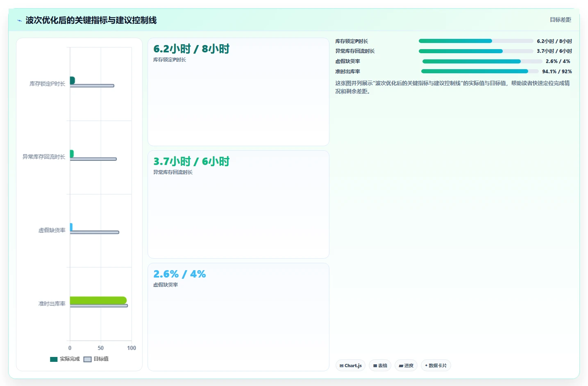Open the 6.2小时 / 8小时 metric card

[x=238, y=92]
